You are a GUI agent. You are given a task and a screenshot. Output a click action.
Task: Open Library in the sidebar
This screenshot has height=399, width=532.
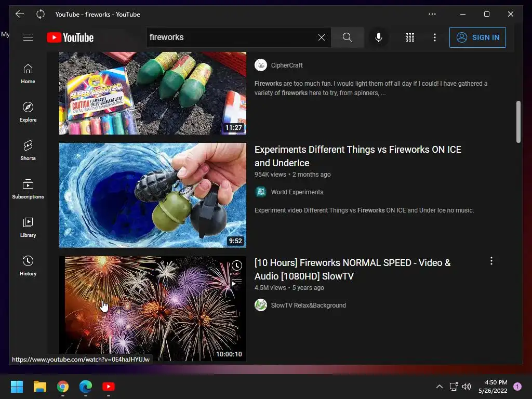click(28, 228)
